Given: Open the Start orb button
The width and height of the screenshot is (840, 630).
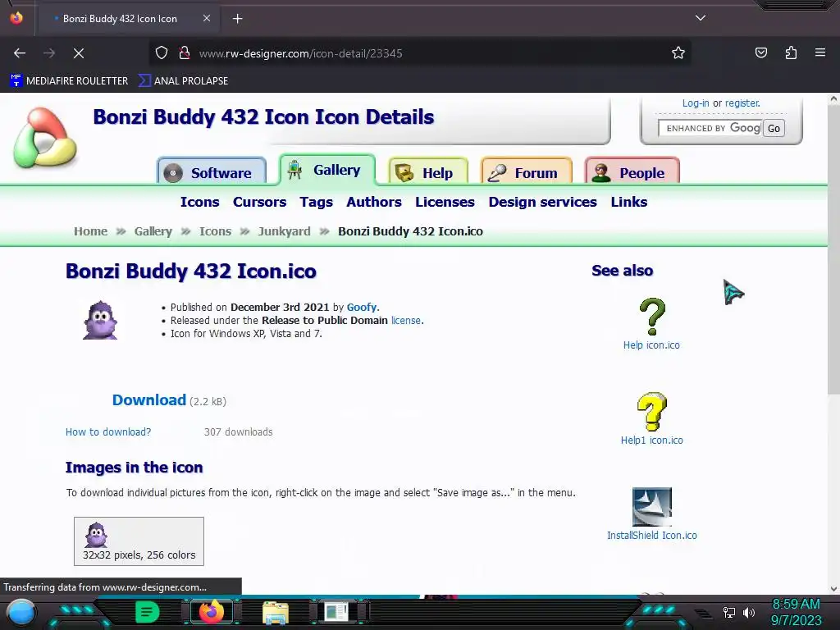Looking at the screenshot, I should click(x=21, y=612).
